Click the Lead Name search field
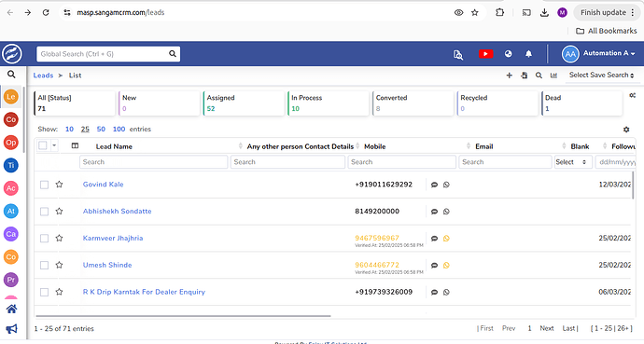The image size is (644, 344). coord(154,162)
